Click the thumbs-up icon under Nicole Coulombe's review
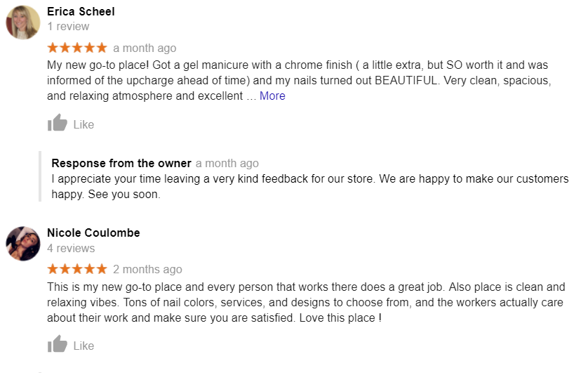 point(58,345)
